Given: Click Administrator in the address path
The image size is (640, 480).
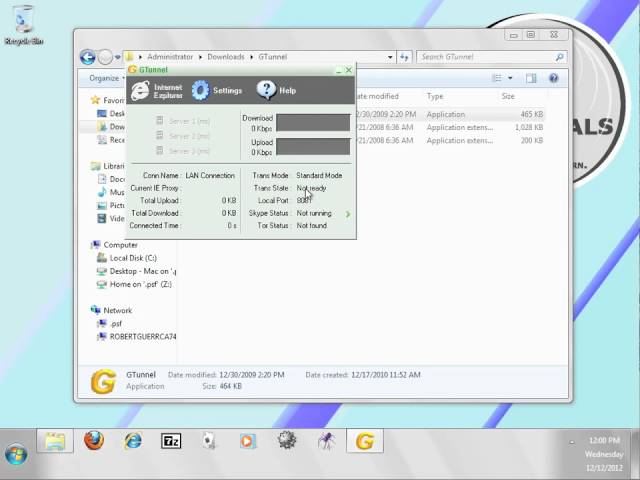Looking at the screenshot, I should click(170, 57).
